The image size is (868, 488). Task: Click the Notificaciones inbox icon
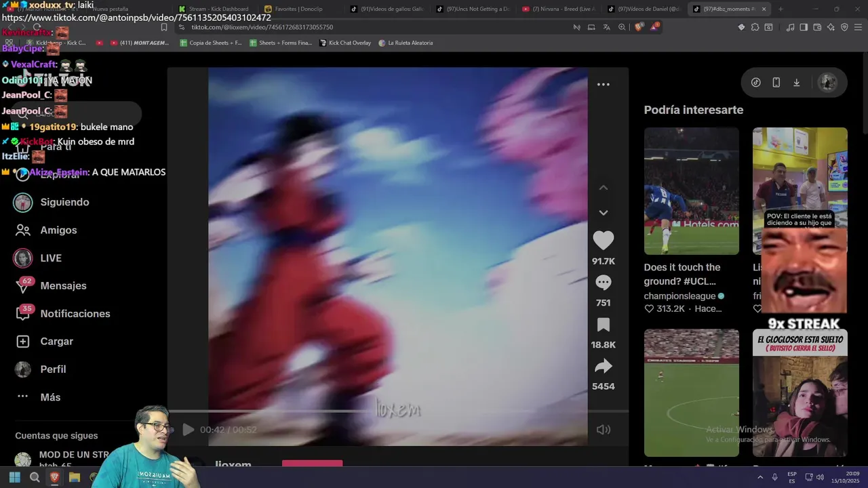[x=22, y=314]
